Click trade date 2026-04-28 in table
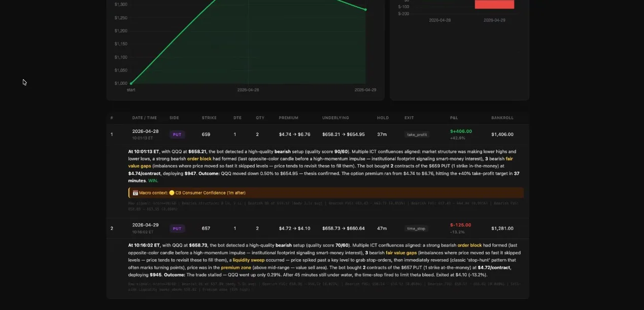644x310 pixels. click(x=145, y=131)
